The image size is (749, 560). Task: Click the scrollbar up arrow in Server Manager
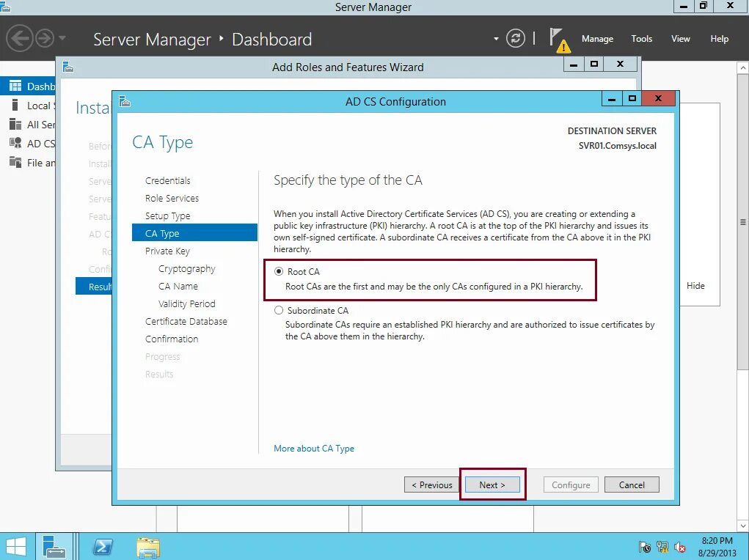click(742, 67)
